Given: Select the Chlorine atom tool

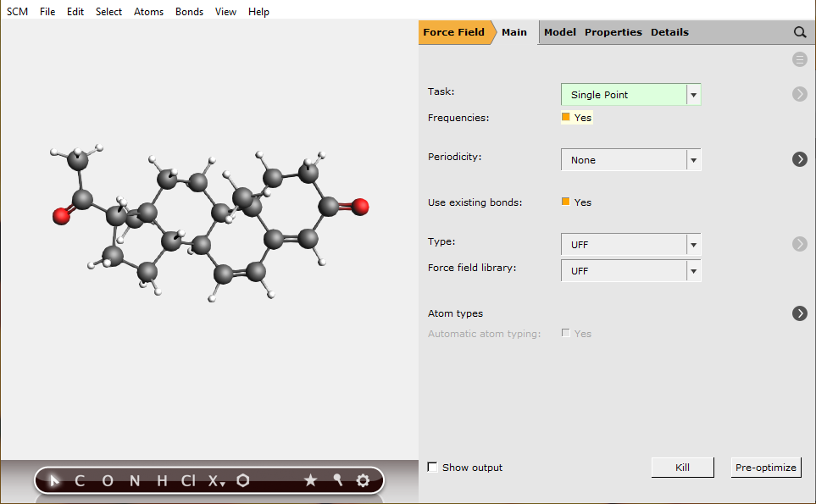Looking at the screenshot, I should click(x=186, y=480).
